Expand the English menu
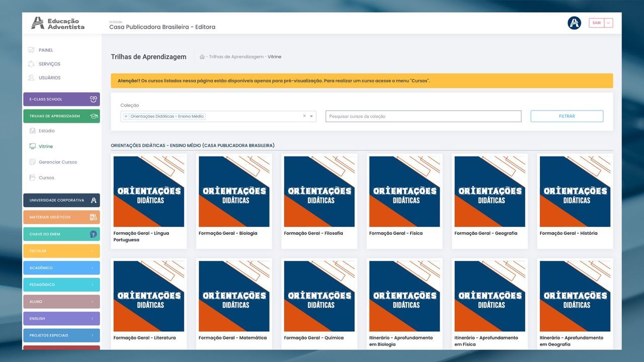This screenshot has width=644, height=362. tap(61, 319)
